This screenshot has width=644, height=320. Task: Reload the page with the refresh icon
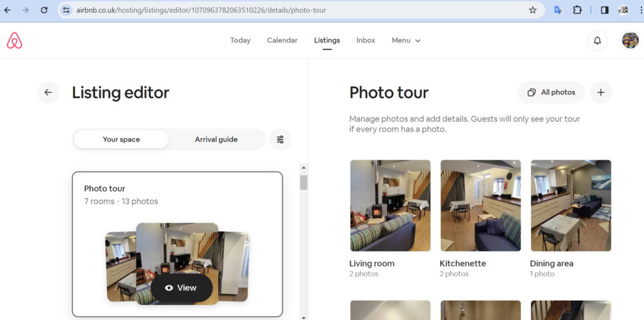[44, 10]
